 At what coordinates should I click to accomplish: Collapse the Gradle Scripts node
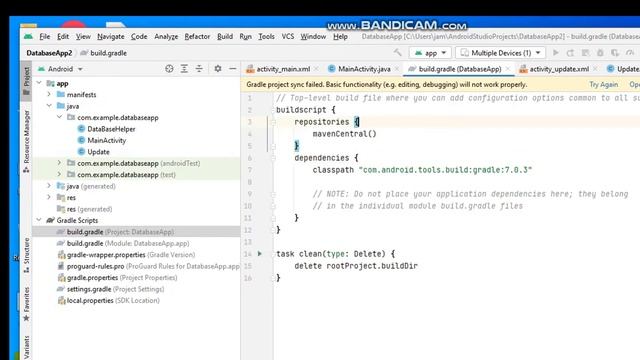coord(39,220)
